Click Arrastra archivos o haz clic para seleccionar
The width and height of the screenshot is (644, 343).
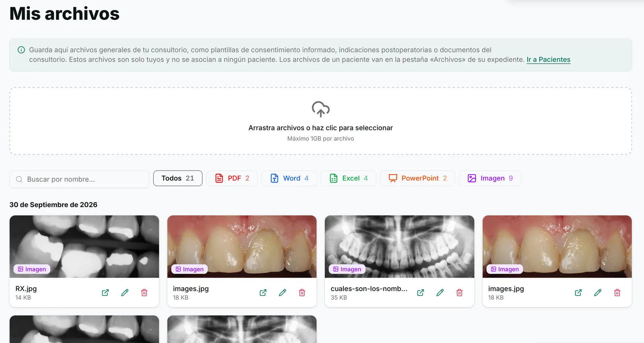[320, 128]
